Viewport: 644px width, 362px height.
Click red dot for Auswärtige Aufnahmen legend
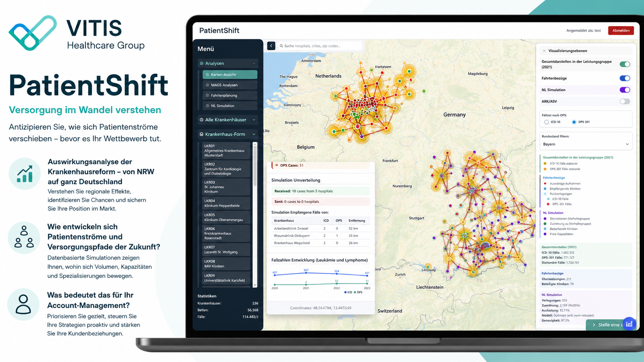(545, 184)
